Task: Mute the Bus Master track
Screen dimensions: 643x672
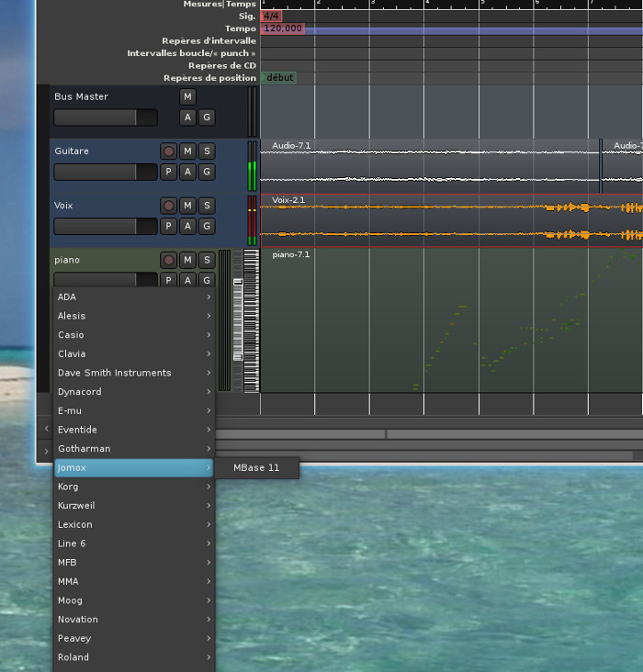Action: [x=187, y=96]
